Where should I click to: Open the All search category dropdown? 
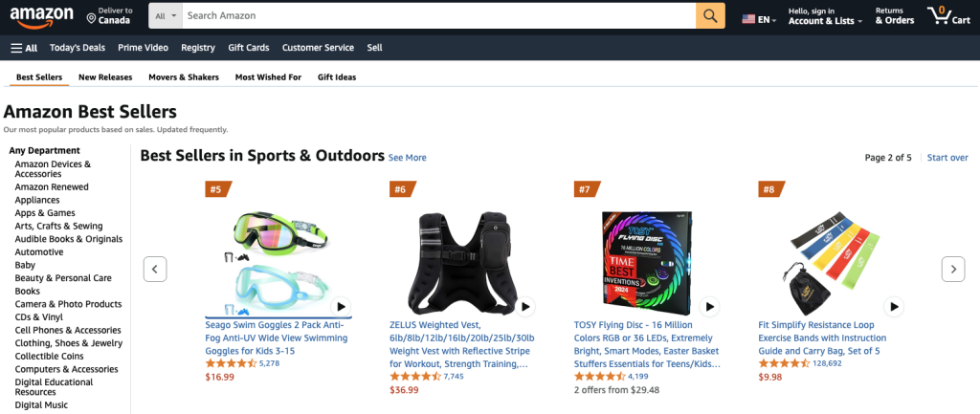[x=166, y=15]
